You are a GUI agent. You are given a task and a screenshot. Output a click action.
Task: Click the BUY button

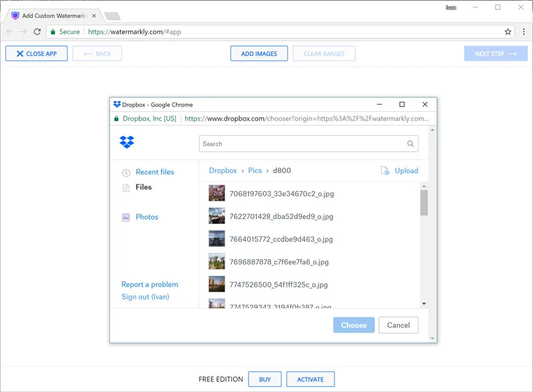[x=265, y=379]
